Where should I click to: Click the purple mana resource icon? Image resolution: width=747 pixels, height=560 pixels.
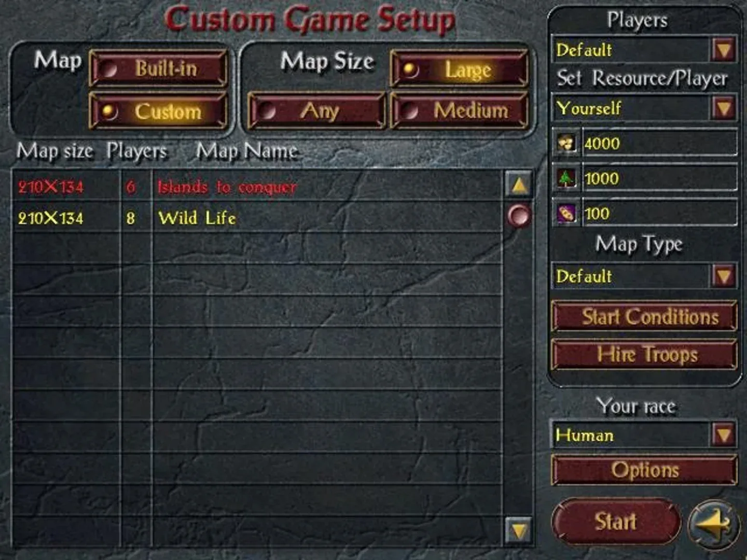click(x=566, y=213)
